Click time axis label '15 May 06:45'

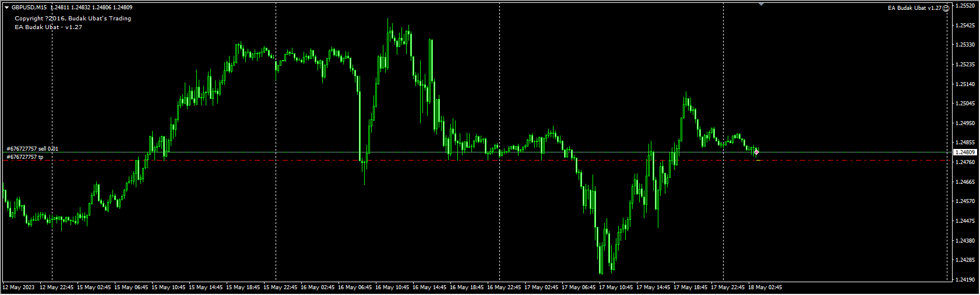coord(131,287)
